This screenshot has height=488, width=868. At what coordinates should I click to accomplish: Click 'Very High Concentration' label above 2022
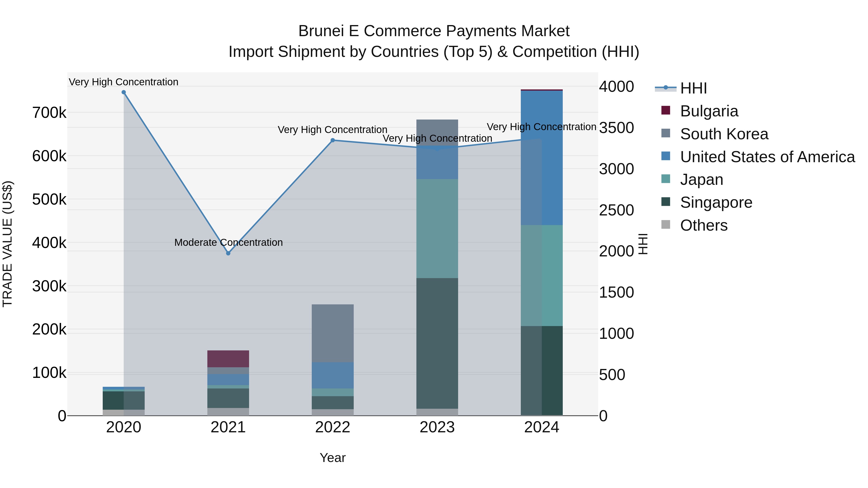pos(332,130)
